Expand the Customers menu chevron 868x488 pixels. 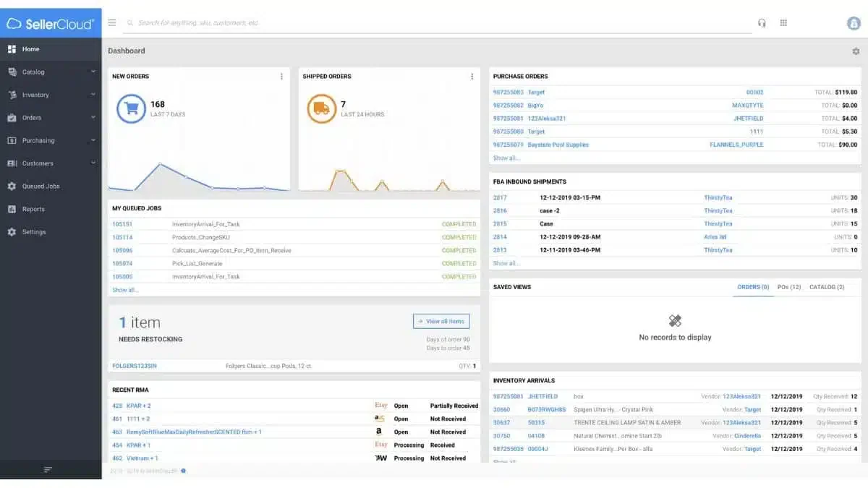[93, 163]
